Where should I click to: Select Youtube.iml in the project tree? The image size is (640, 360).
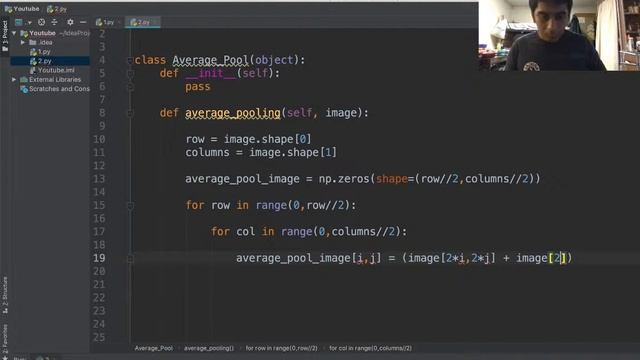(52, 70)
